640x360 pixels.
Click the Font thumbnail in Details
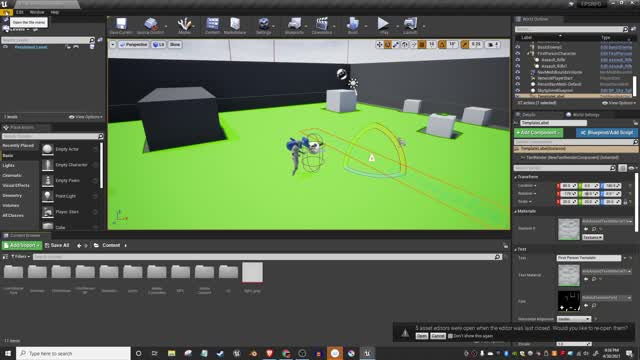click(569, 301)
